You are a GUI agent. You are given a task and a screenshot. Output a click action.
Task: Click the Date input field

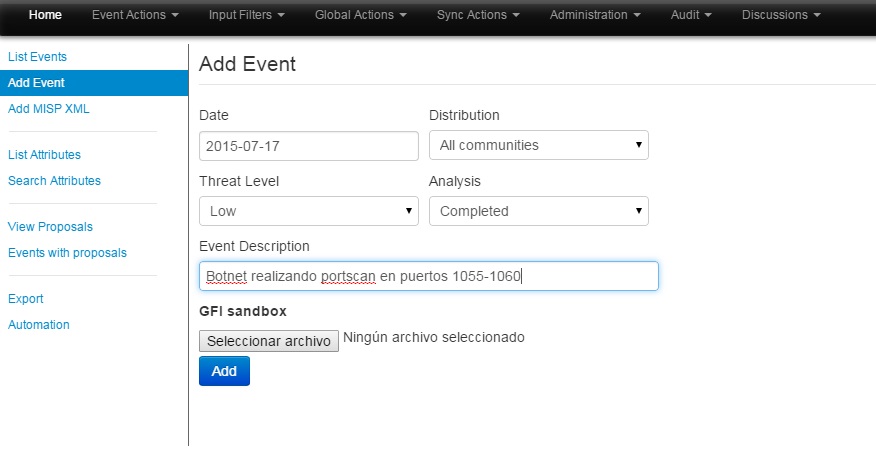(308, 145)
